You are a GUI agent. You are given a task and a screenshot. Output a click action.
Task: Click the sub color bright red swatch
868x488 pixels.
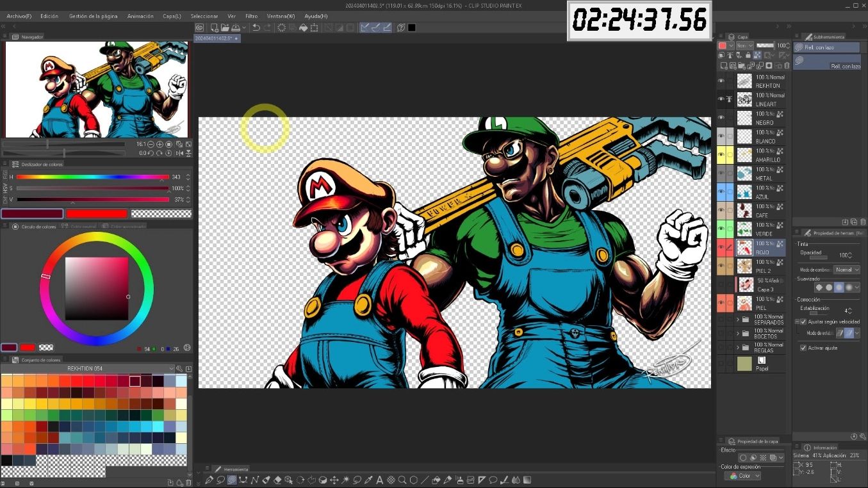point(97,214)
